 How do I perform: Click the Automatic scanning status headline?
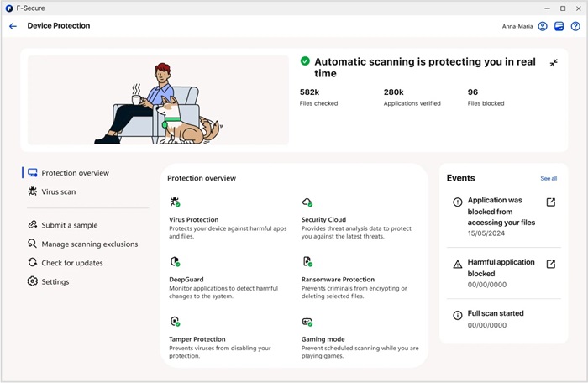[425, 67]
